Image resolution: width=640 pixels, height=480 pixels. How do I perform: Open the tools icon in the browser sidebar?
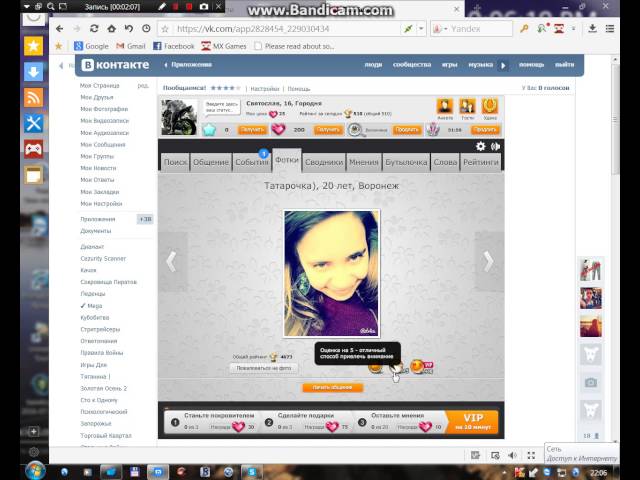click(x=33, y=123)
